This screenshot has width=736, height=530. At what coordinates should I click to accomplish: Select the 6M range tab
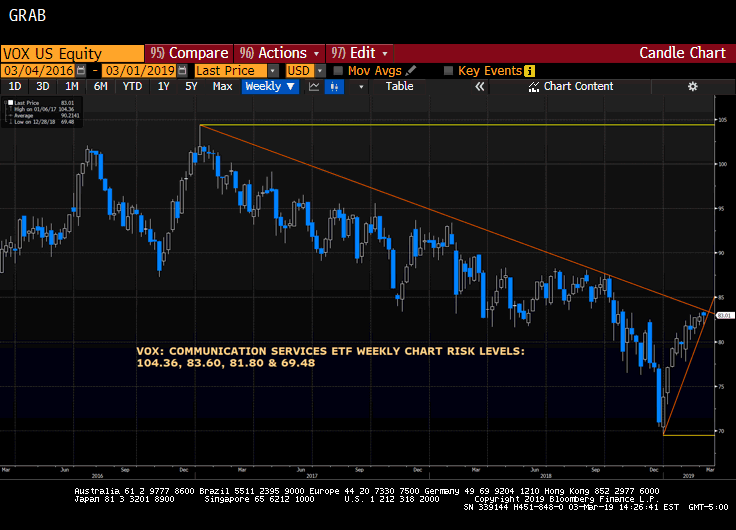100,86
